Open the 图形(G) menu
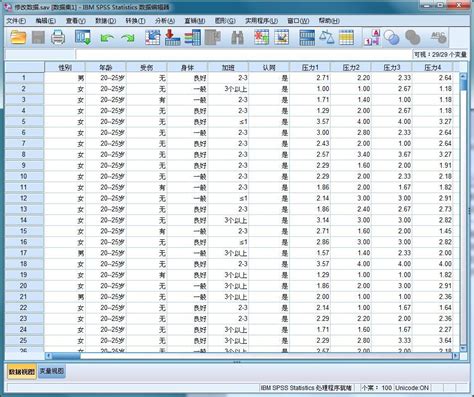 pos(225,21)
